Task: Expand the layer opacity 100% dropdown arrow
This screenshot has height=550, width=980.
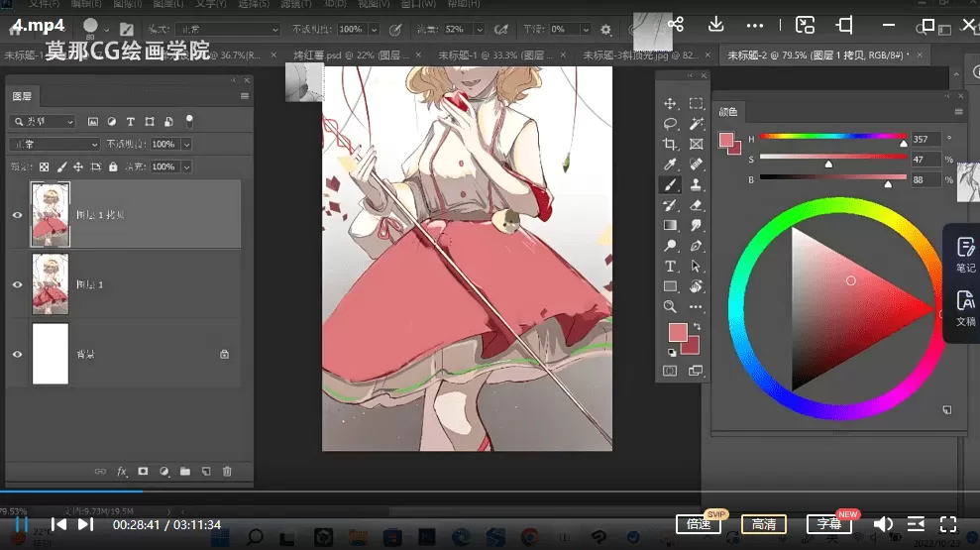Action: click(186, 144)
